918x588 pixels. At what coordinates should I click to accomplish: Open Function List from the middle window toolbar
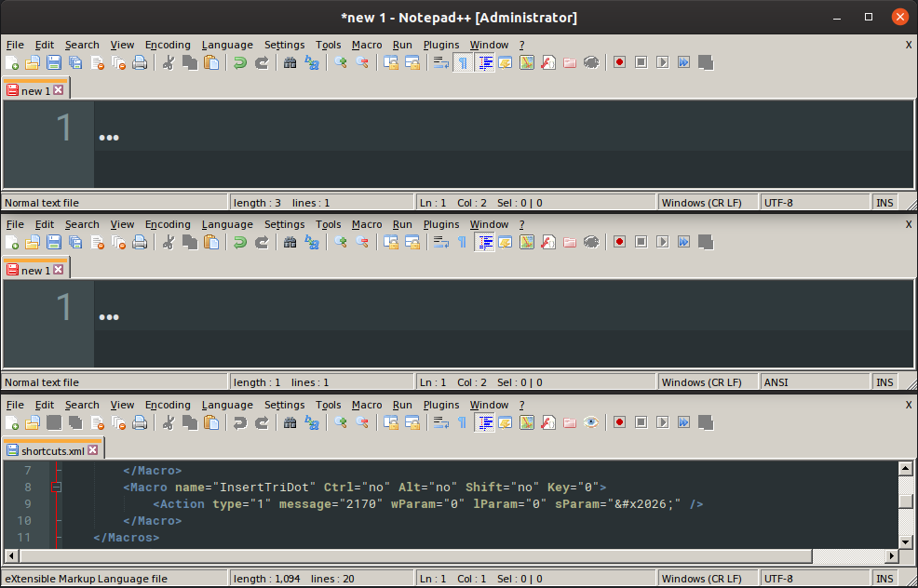pos(548,242)
